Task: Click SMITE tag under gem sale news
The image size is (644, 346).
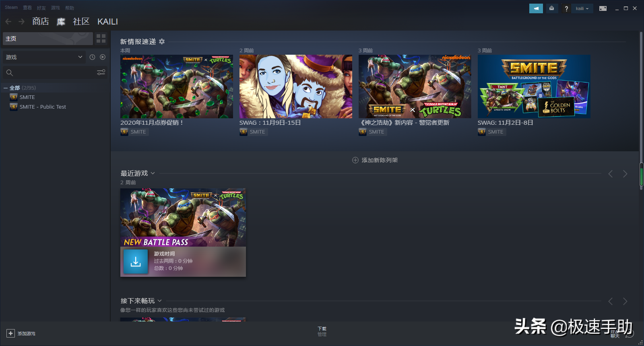Action: pos(134,132)
